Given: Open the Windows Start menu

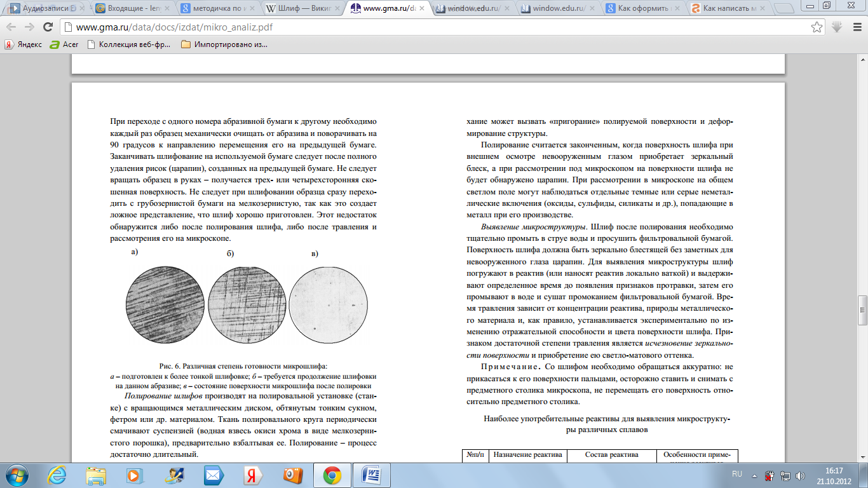Looking at the screenshot, I should coord(15,475).
